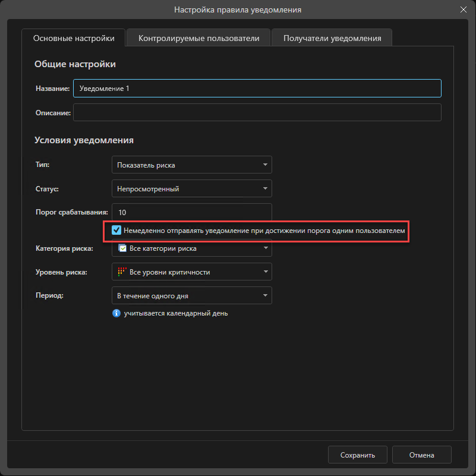Viewport: 476px width, 476px height.
Task: Focus the empty Описание text field
Action: coord(257,112)
